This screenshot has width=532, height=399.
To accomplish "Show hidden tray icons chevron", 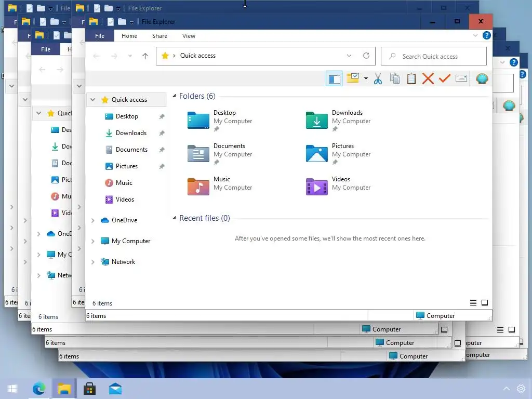I will (506, 389).
